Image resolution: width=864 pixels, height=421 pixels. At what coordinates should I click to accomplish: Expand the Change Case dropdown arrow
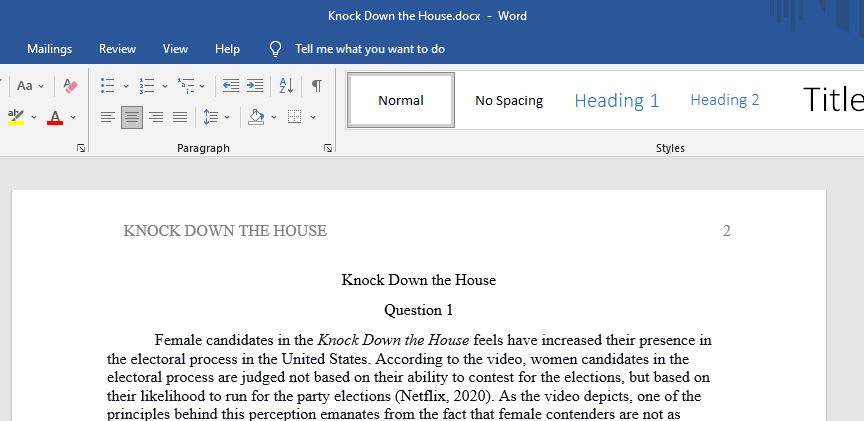41,87
